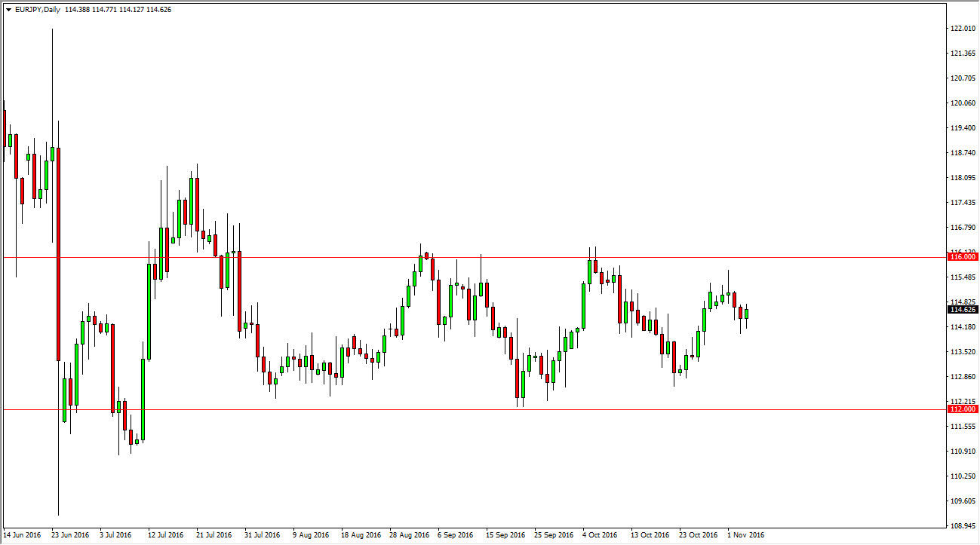
Task: Select the red 112.000 price label
Action: click(962, 409)
